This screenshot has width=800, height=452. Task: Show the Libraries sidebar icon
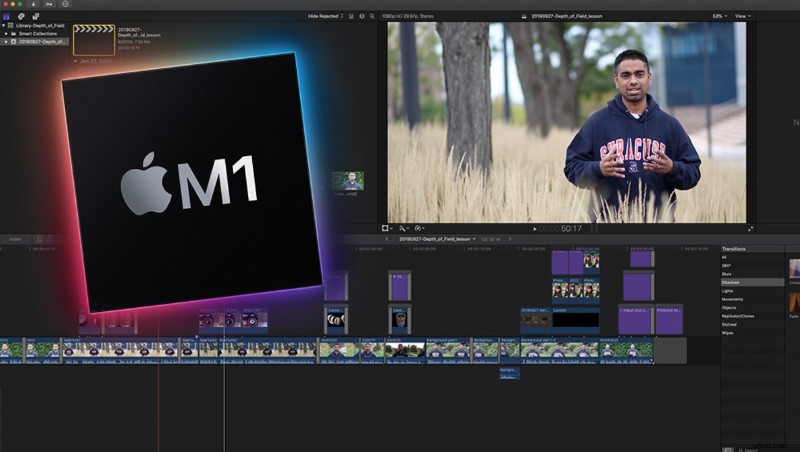[6, 16]
